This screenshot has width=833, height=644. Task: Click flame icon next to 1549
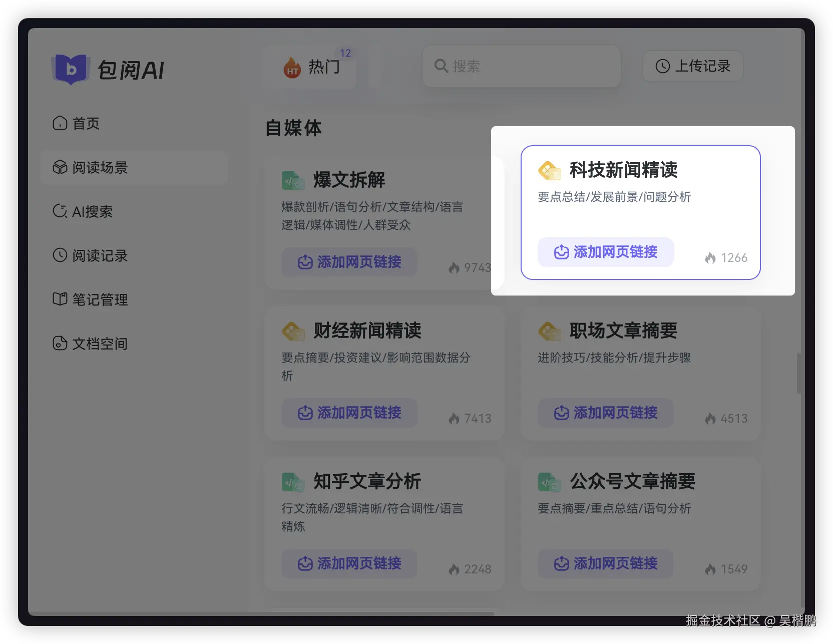coord(710,569)
